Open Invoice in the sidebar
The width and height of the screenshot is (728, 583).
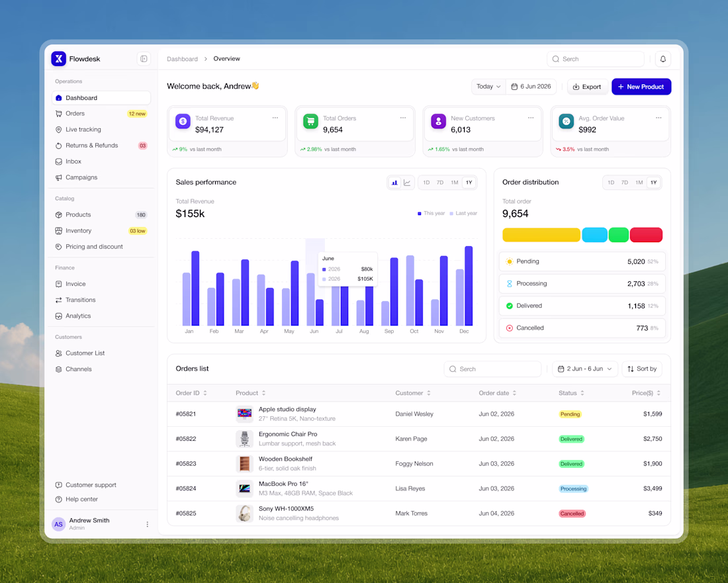click(x=101, y=284)
